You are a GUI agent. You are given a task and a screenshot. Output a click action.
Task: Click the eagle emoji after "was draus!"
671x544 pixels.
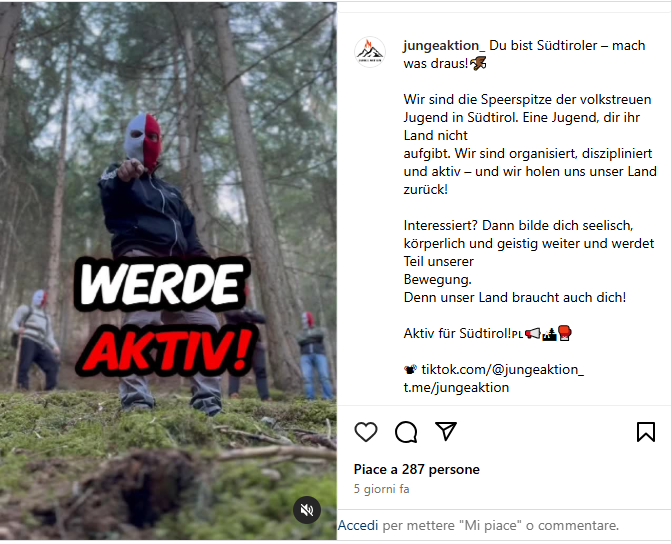pos(478,63)
